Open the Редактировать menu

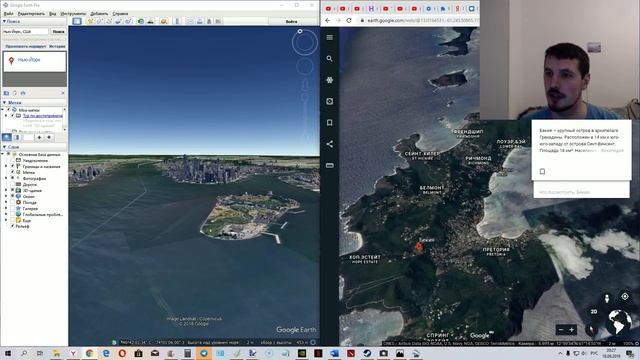pos(31,13)
